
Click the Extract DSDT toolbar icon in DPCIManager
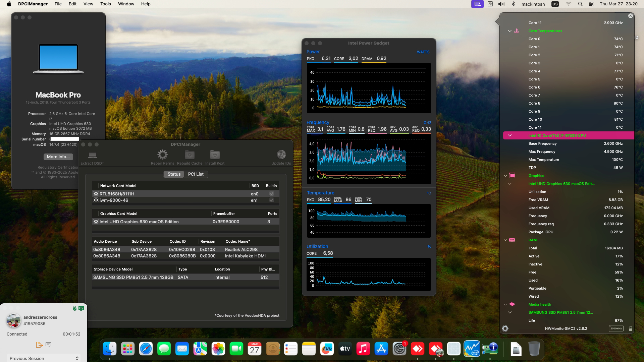pyautogui.click(x=92, y=155)
